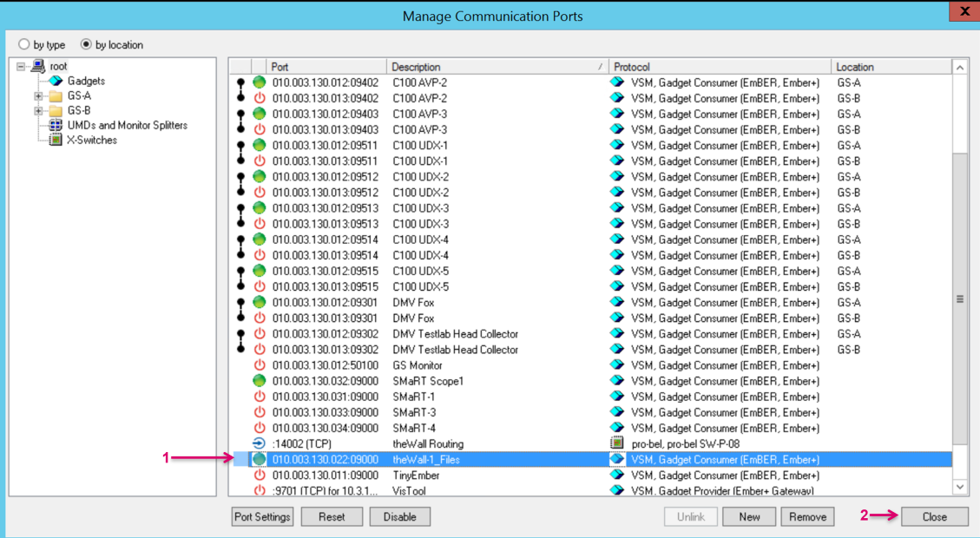
Task: Select the 'by location' radio button
Action: tap(86, 44)
